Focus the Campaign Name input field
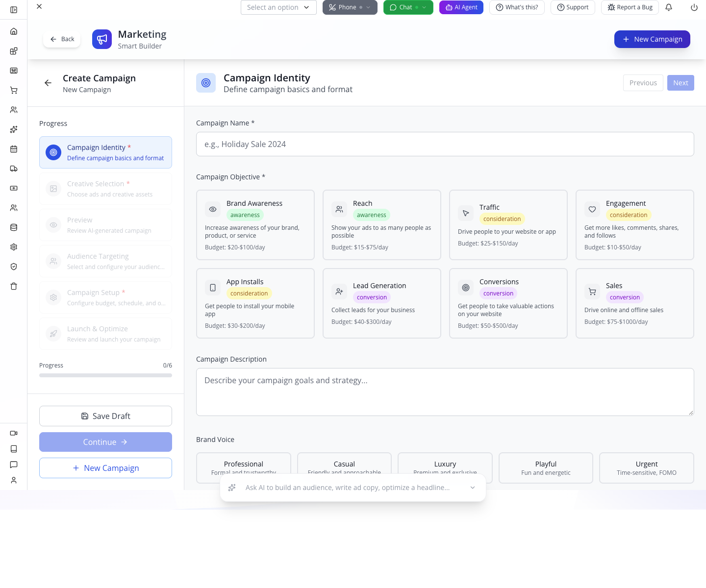 click(445, 144)
